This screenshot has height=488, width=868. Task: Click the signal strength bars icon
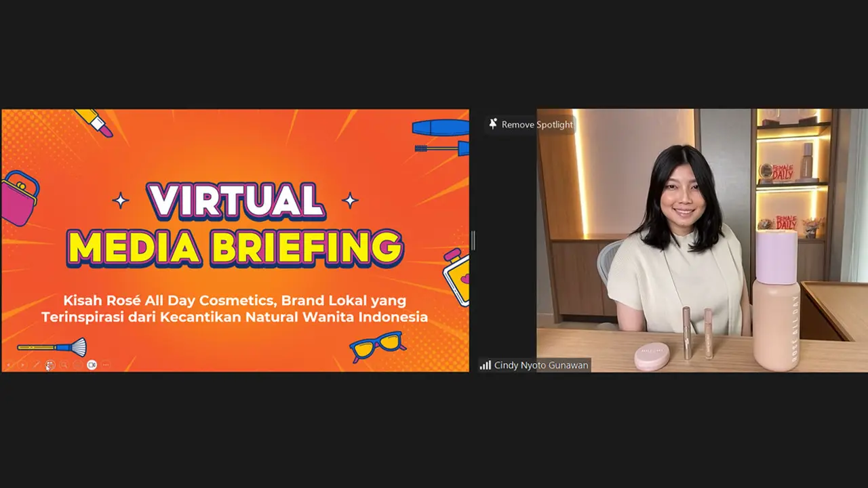click(x=486, y=365)
